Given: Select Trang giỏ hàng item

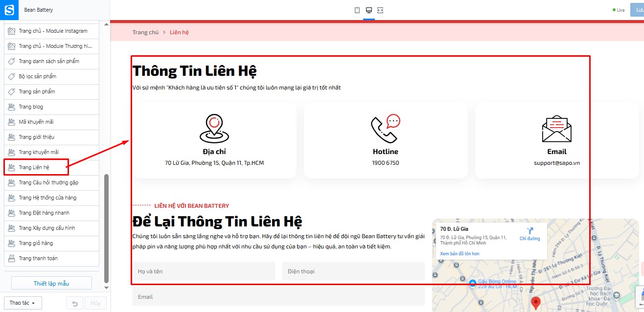Looking at the screenshot, I should 51,243.
